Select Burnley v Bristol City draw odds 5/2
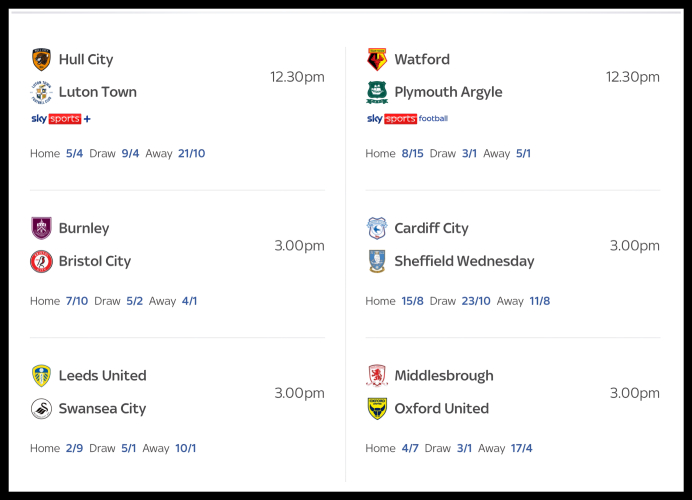This screenshot has width=692, height=500. (135, 301)
